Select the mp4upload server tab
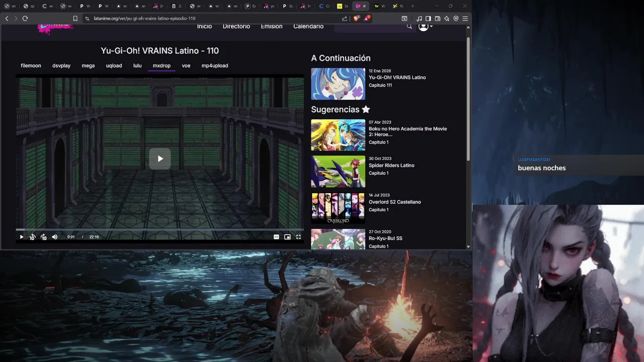644x362 pixels. pos(215,66)
